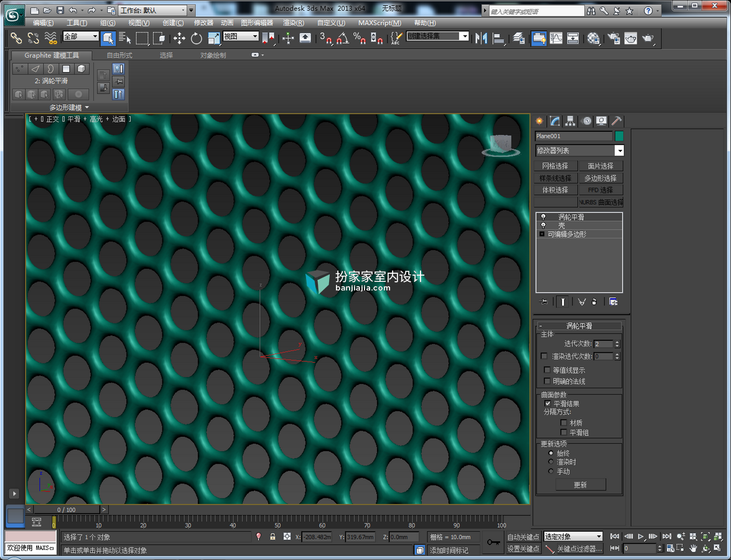Open the 渲染(R) menu
Image resolution: width=731 pixels, height=560 pixels.
coord(293,23)
